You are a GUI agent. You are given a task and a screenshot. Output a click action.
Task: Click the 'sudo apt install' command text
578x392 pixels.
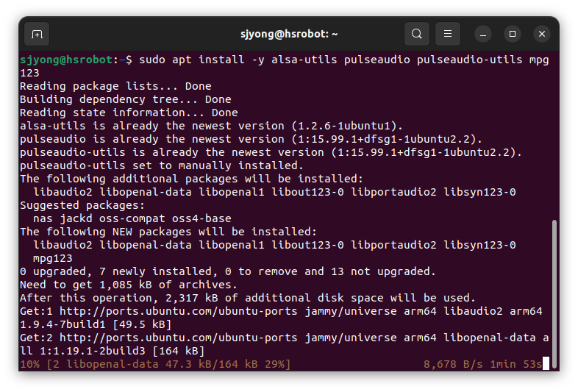[x=192, y=60]
